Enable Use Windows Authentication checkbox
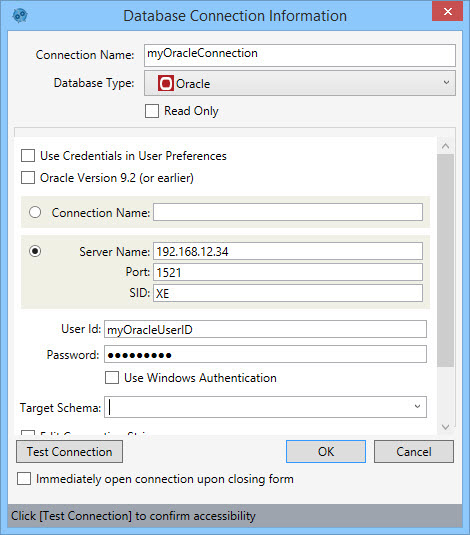 click(x=112, y=378)
